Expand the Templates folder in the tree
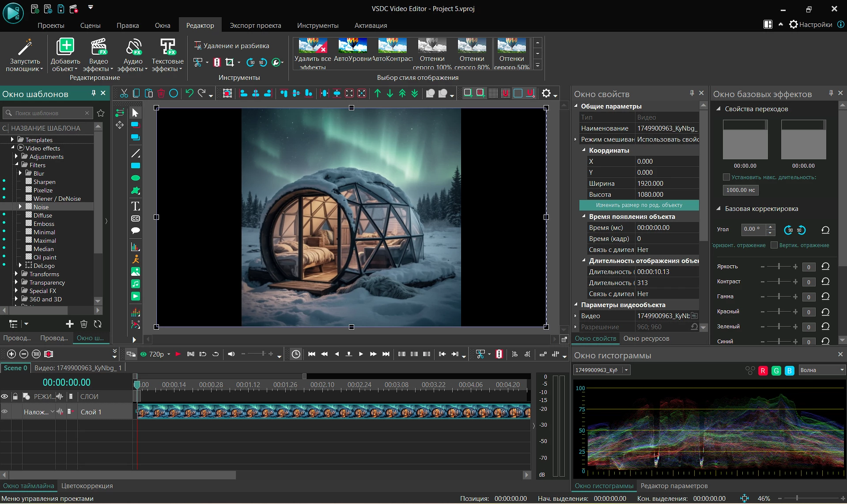This screenshot has height=504, width=847. 12,139
